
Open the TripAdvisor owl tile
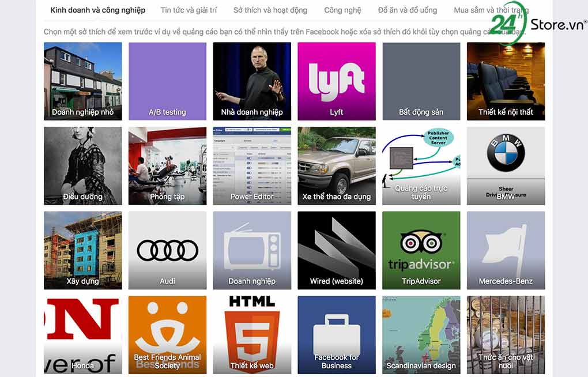click(x=421, y=250)
